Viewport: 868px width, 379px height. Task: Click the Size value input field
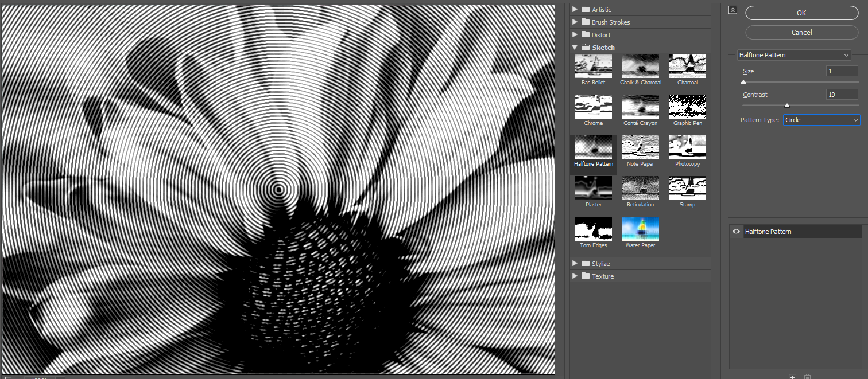pos(842,71)
